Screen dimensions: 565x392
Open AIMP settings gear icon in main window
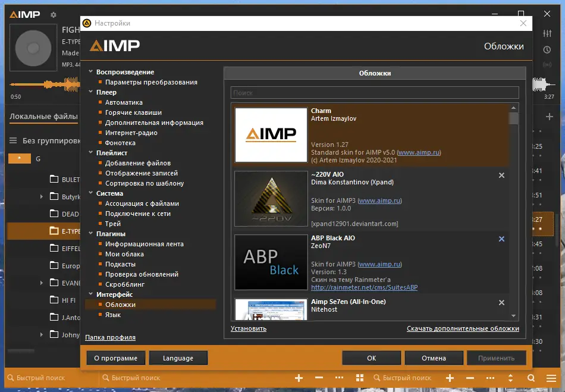pos(54,15)
